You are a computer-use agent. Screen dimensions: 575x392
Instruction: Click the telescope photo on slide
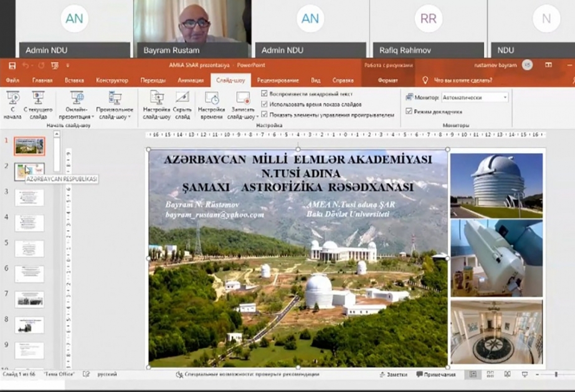tap(496, 258)
